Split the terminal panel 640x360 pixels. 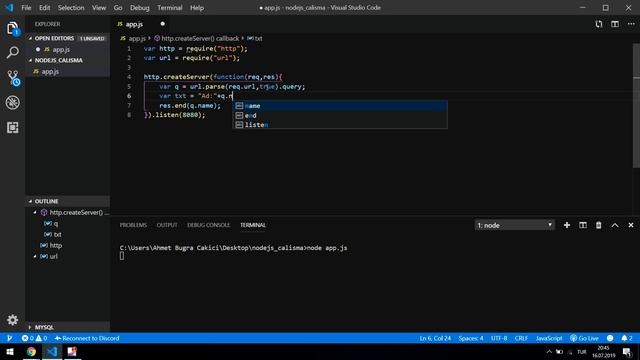click(x=582, y=225)
